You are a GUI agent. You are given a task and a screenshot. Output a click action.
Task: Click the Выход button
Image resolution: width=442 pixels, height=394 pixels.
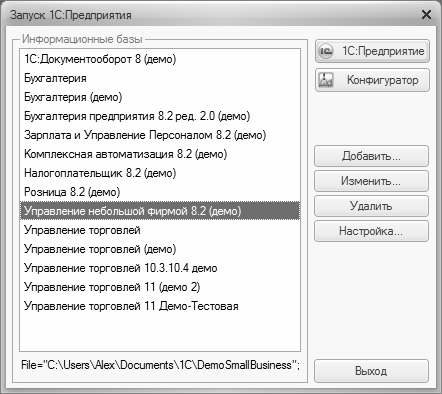(x=371, y=371)
